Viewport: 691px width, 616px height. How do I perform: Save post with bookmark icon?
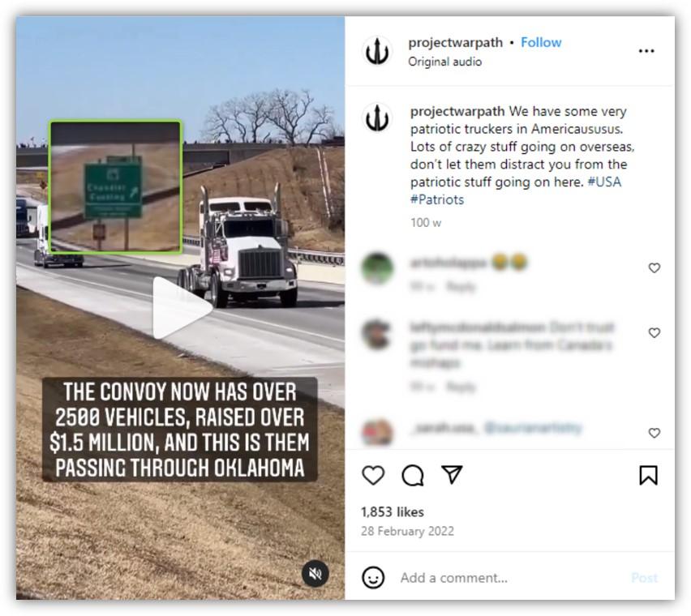click(648, 475)
